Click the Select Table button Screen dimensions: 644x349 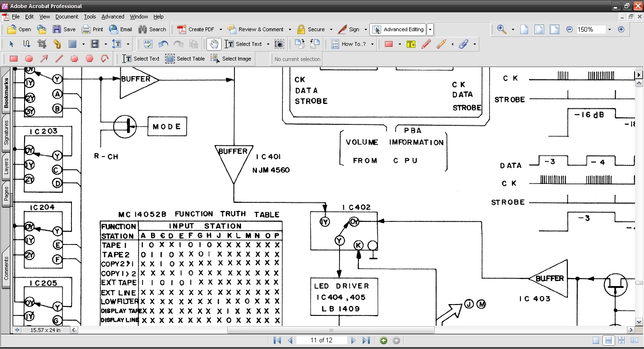[185, 59]
